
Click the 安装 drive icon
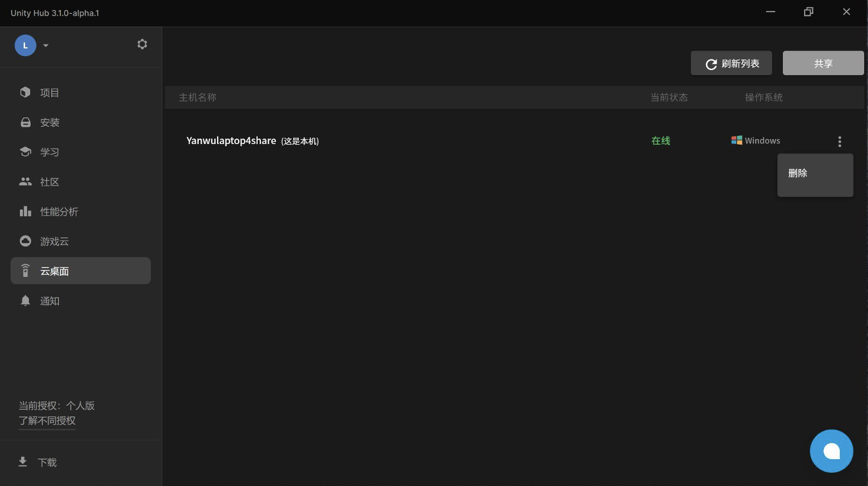point(26,122)
